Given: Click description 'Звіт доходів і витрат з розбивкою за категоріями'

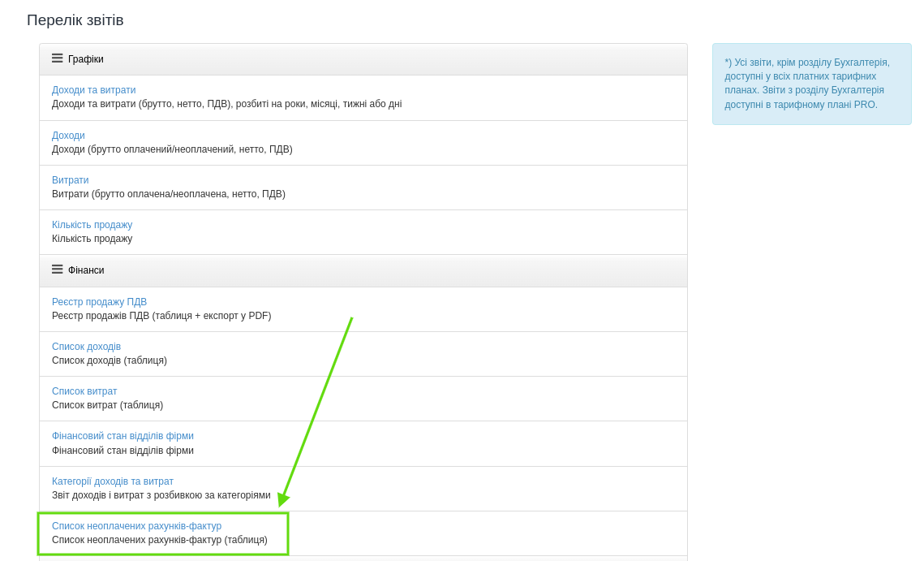Looking at the screenshot, I should [161, 495].
